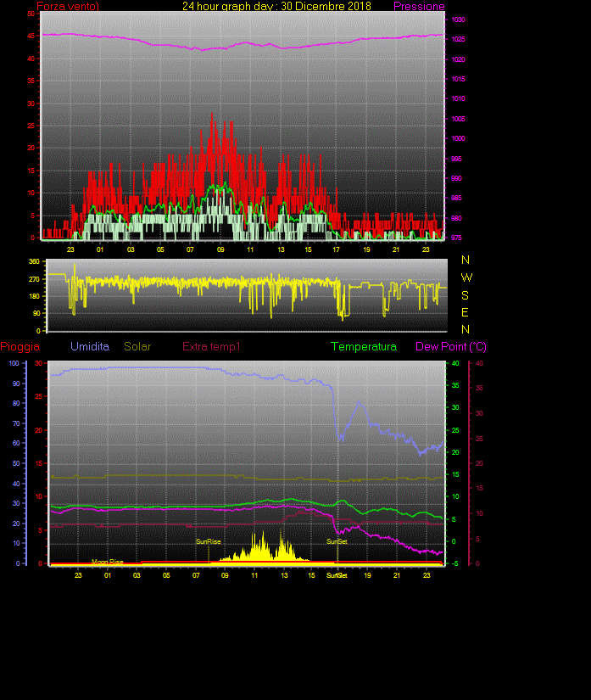The width and height of the screenshot is (591, 700).
Task: Click the 'W' west compass letter
Action: 466,277
